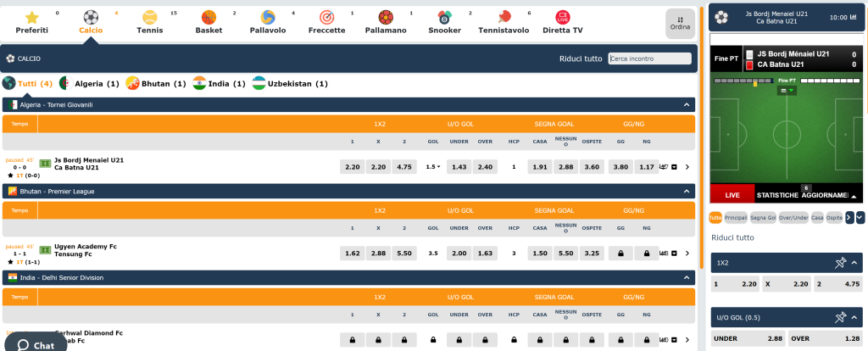868x351 pixels.
Task: Collapse all with main Riduci tutto
Action: click(581, 58)
